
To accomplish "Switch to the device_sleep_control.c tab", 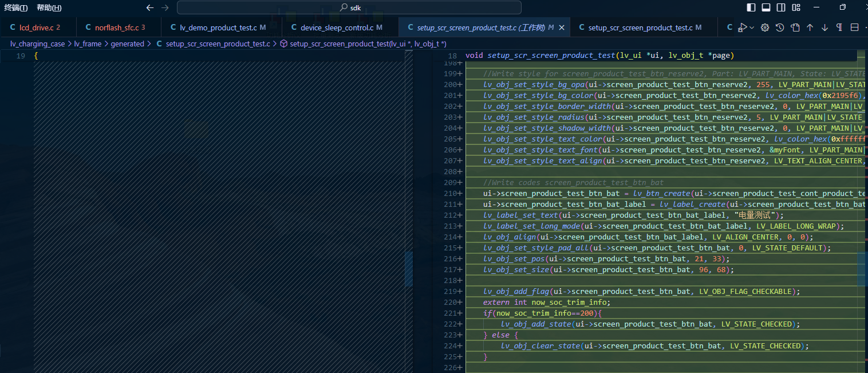I will coord(341,28).
